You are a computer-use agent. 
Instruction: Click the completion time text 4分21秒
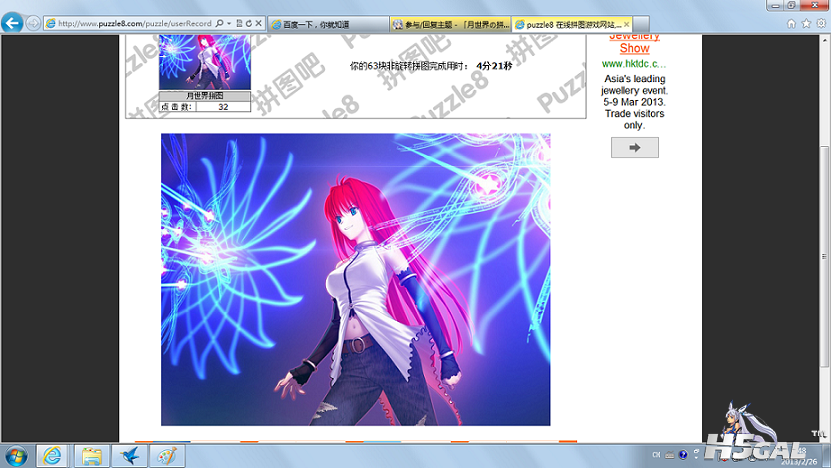pos(494,66)
